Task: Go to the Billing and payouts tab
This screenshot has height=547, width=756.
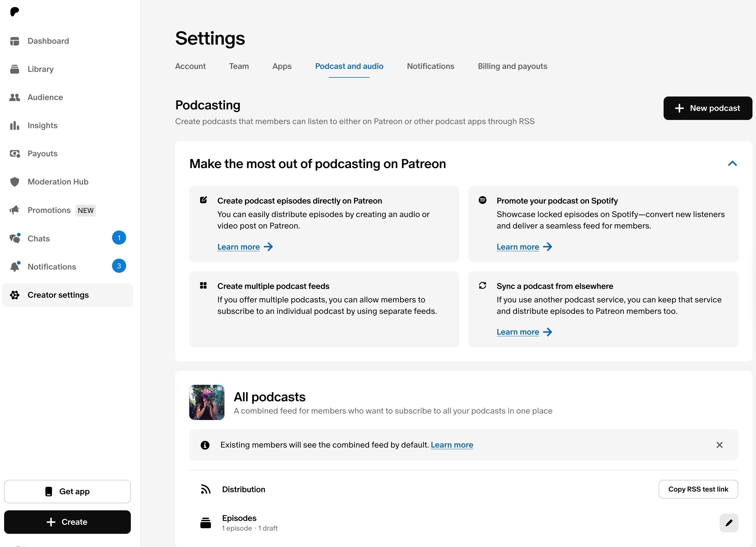Action: click(513, 66)
